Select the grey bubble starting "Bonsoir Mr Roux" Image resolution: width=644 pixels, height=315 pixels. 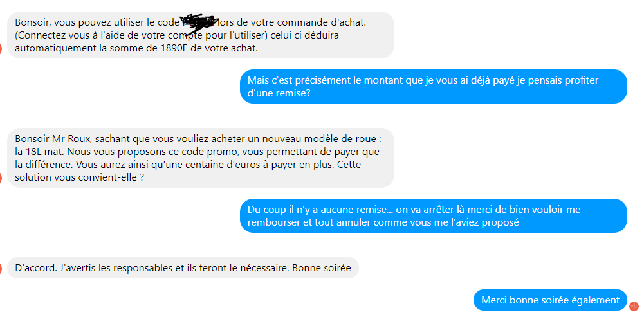click(x=201, y=158)
